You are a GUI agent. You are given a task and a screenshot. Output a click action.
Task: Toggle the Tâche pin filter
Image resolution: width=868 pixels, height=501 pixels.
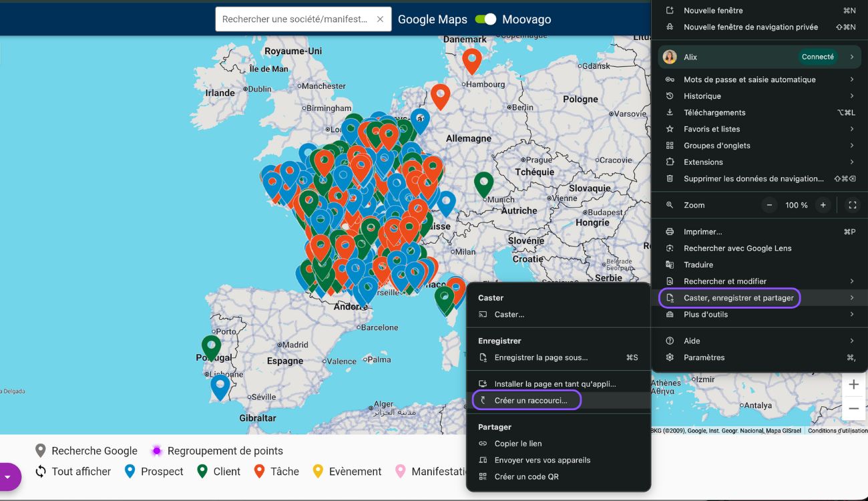(276, 472)
